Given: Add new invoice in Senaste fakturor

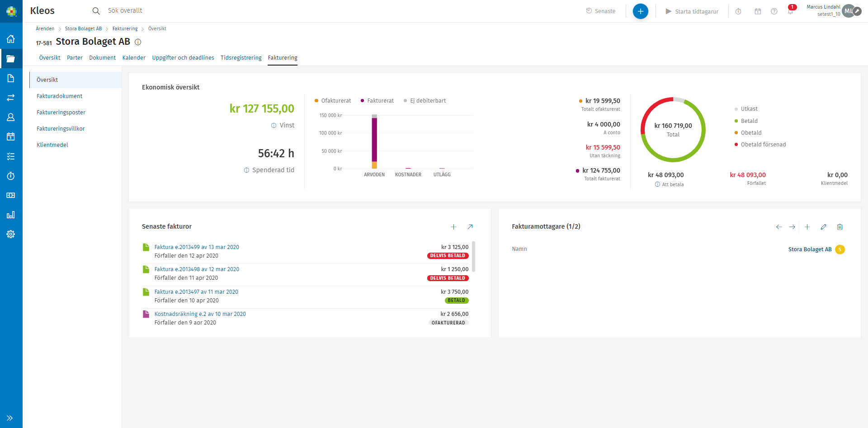Looking at the screenshot, I should (x=453, y=227).
